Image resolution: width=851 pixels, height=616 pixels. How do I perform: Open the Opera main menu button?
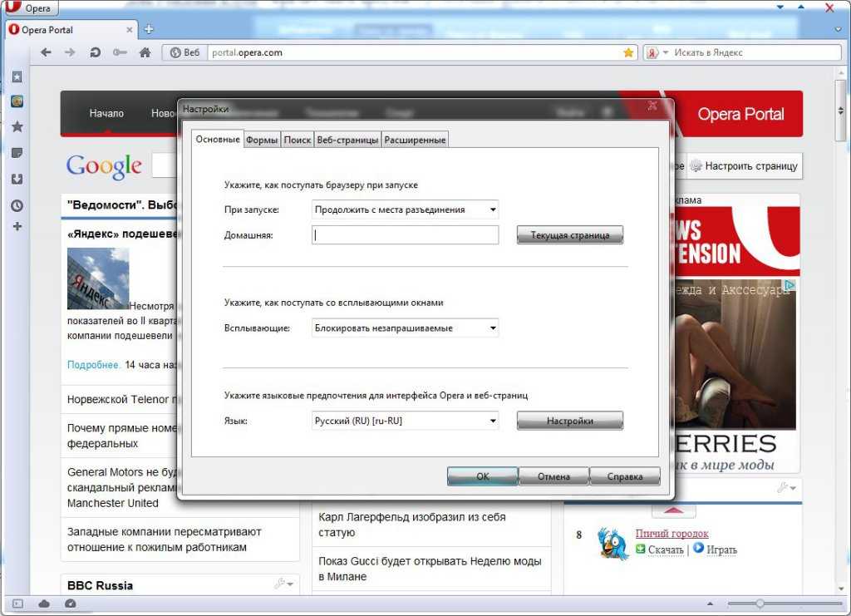(31, 7)
